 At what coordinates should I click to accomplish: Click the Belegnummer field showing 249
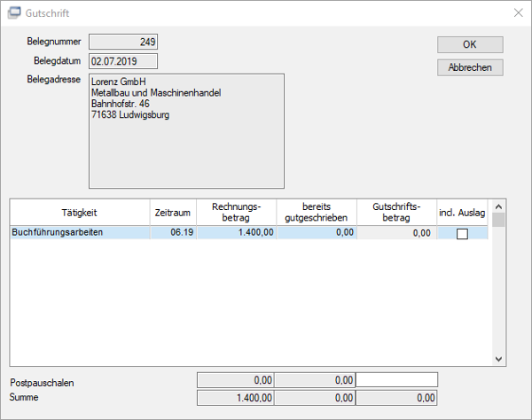pos(123,42)
